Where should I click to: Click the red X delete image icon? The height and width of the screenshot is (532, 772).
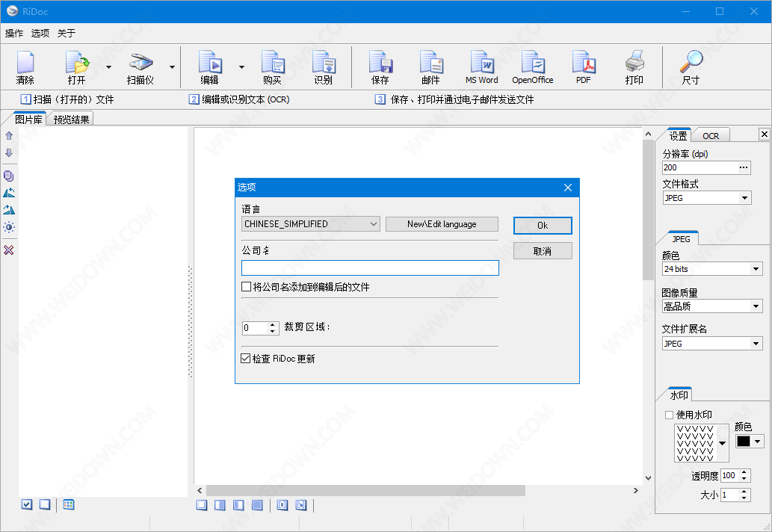pos(9,250)
